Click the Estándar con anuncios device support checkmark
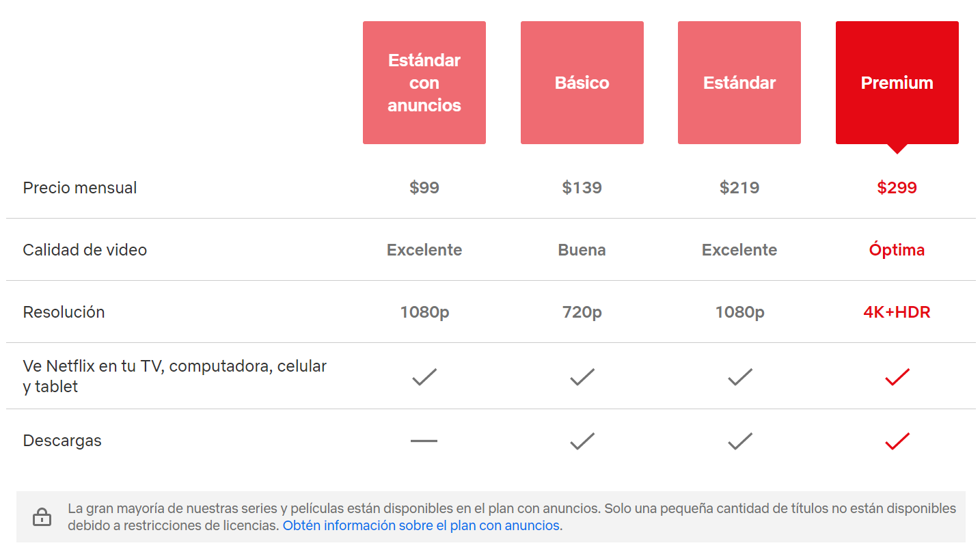This screenshot has height=552, width=980. (424, 376)
